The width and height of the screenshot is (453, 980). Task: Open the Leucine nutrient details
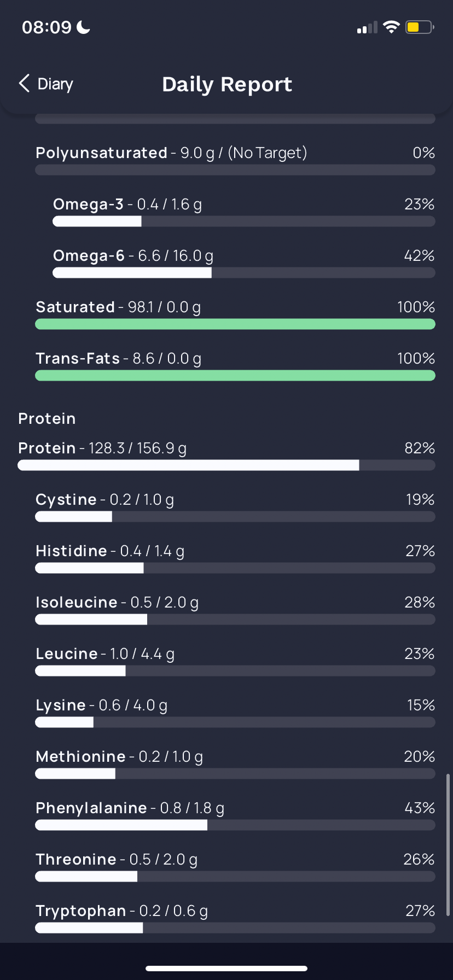pos(235,662)
